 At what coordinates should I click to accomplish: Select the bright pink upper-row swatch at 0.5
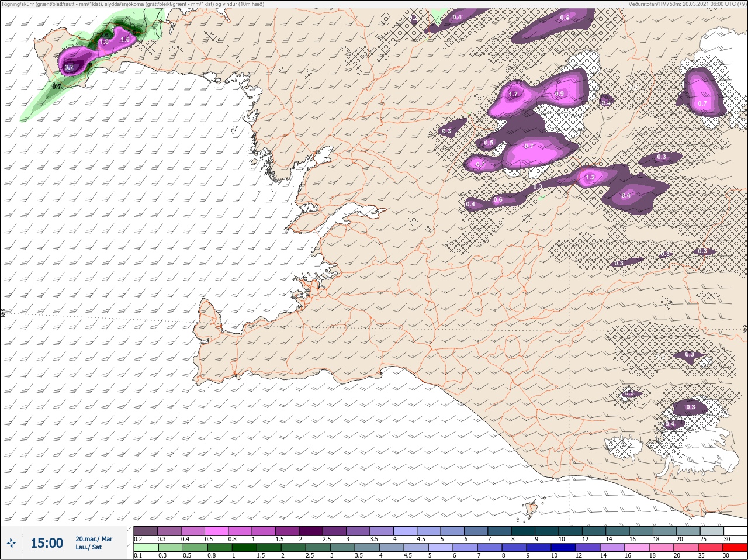pos(216,531)
